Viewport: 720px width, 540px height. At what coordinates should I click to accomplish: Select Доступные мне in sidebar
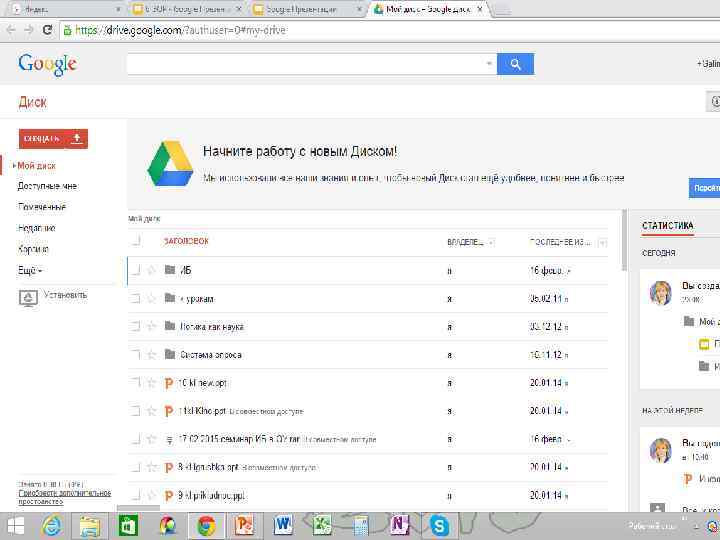click(47, 186)
